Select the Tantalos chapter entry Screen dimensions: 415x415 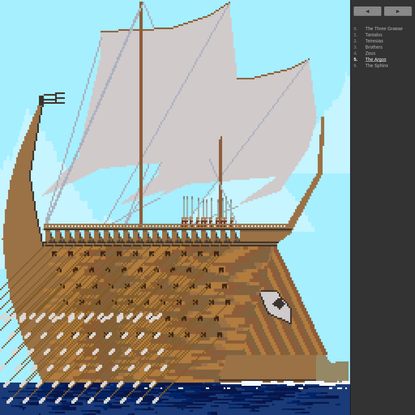374,35
